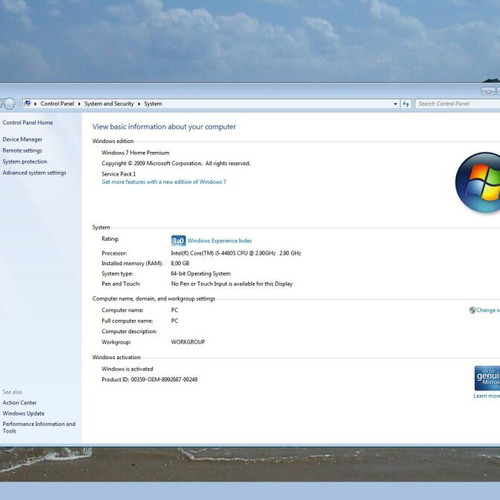
Task: Expand the address bar history dropdown arrow
Action: (x=395, y=104)
